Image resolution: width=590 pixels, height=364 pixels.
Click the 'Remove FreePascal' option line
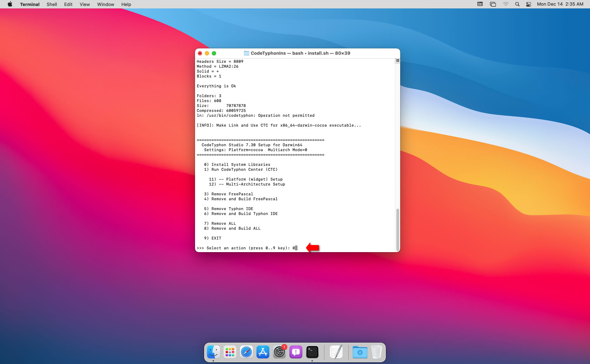[228, 194]
